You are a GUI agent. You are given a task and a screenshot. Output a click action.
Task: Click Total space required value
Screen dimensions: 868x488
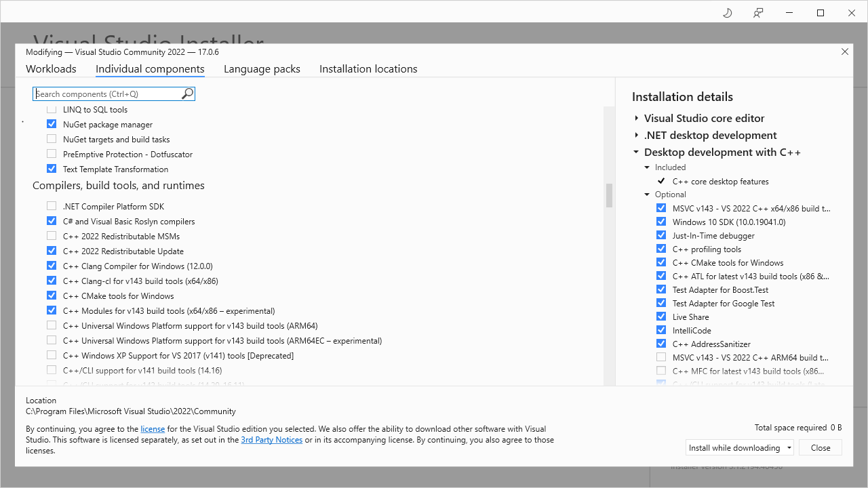click(x=836, y=428)
